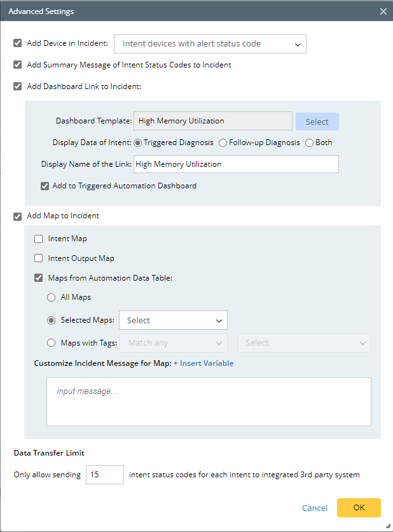Select the Both radio option
Viewport: 393px width, 532px height.
pos(310,143)
